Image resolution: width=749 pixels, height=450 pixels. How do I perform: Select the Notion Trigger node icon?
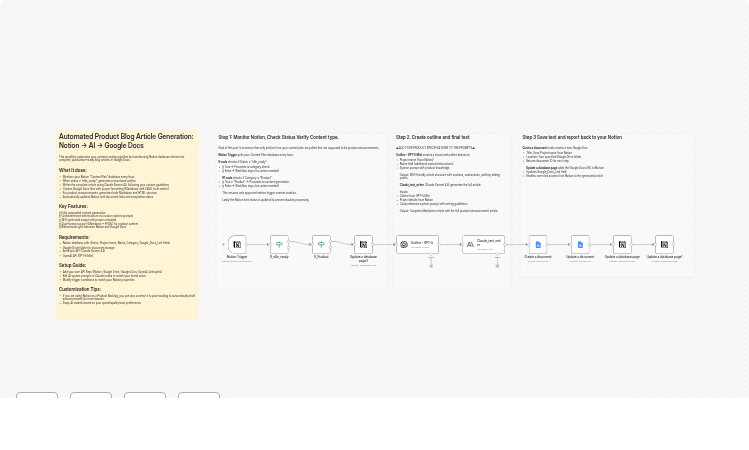[x=237, y=245]
